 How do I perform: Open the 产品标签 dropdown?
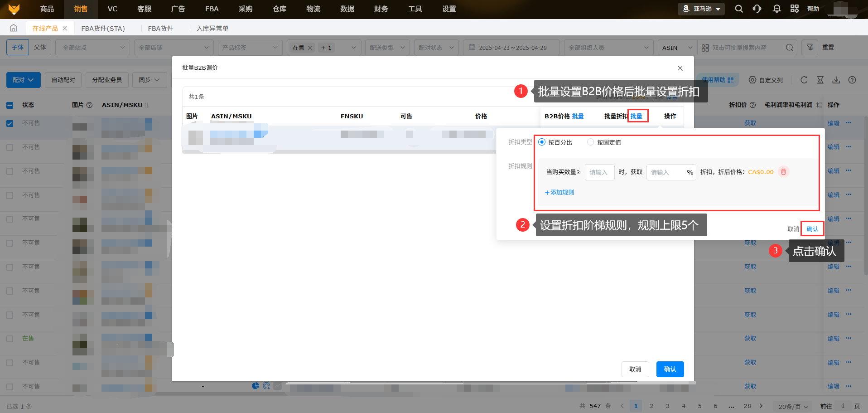pyautogui.click(x=250, y=48)
